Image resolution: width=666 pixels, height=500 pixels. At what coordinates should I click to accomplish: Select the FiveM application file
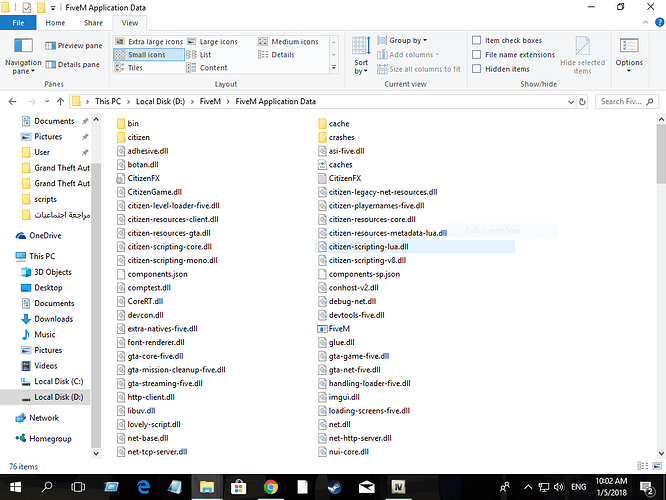pos(333,329)
